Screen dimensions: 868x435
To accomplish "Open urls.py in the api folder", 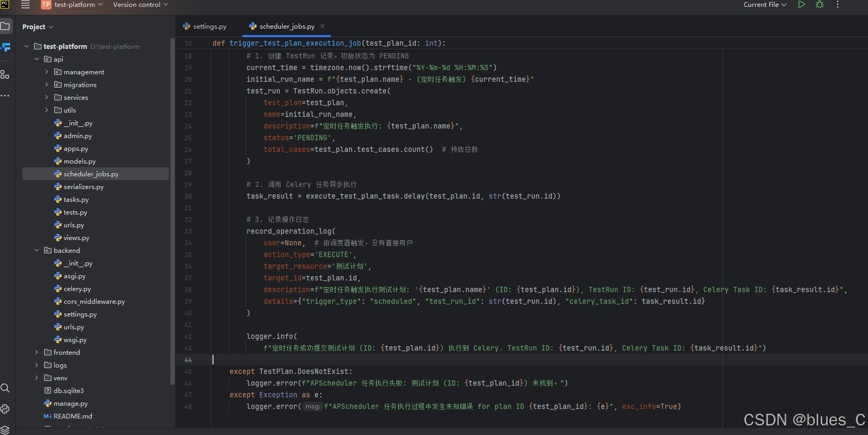I will tap(69, 225).
